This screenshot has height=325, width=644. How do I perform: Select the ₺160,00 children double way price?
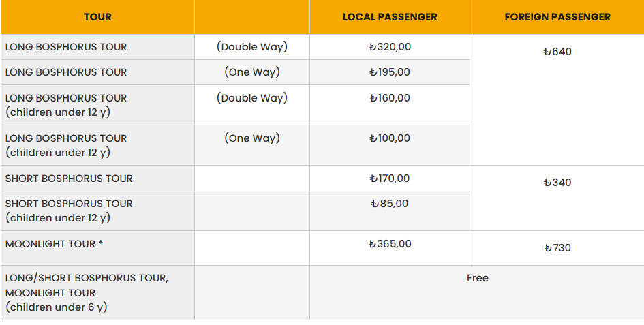coord(390,98)
